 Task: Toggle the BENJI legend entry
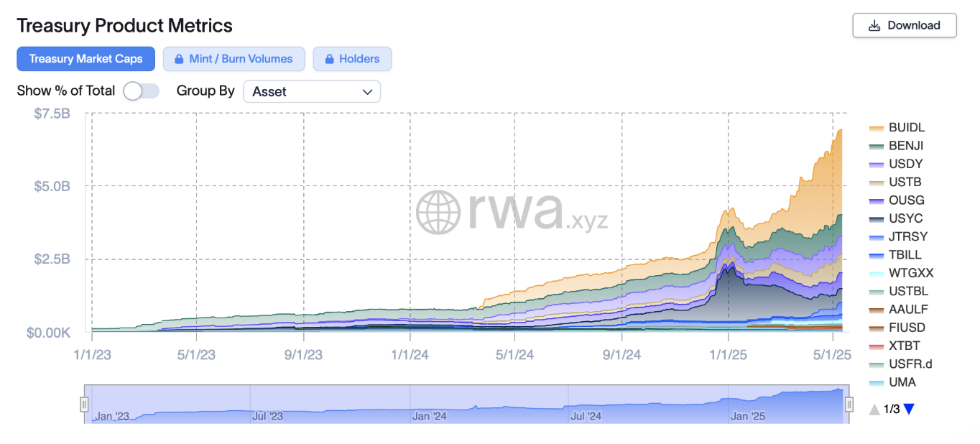coord(896,145)
